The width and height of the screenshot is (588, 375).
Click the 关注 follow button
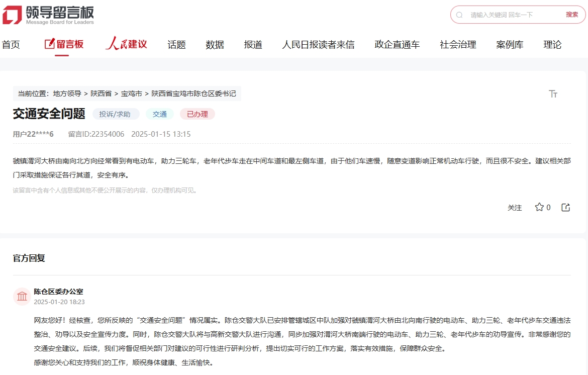pyautogui.click(x=515, y=208)
